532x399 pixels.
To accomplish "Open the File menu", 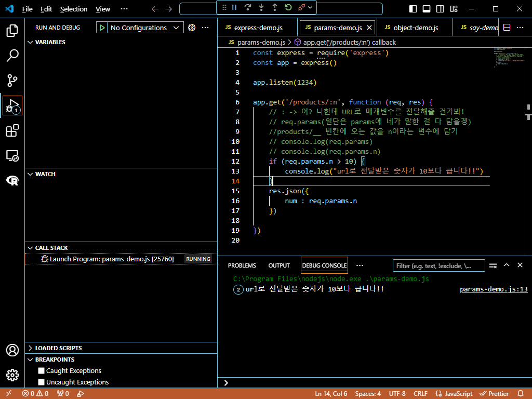I will tap(27, 9).
